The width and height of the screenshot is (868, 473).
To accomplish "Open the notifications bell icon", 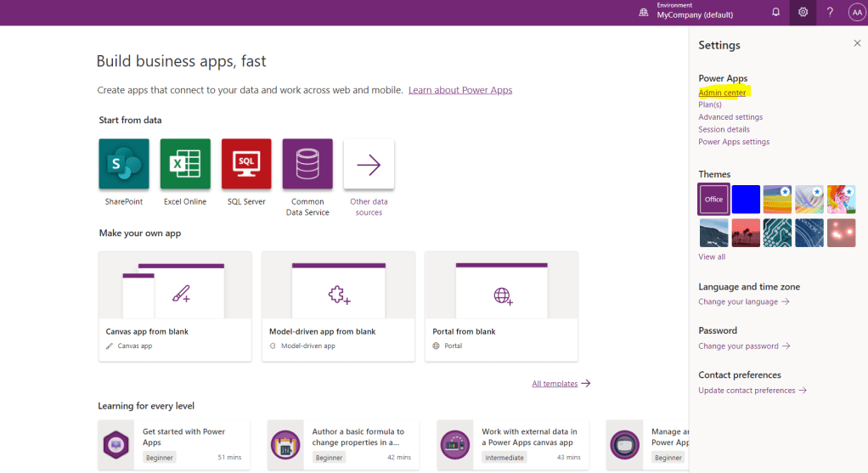I will (775, 13).
